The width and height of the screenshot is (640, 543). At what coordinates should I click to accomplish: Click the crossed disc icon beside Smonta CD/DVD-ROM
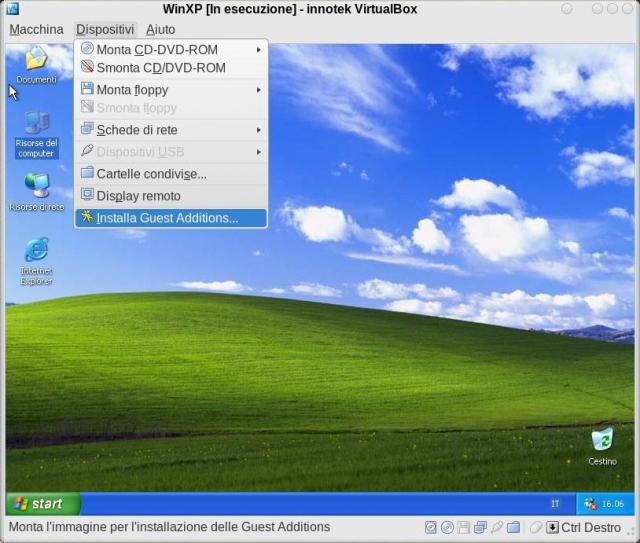pos(87,66)
